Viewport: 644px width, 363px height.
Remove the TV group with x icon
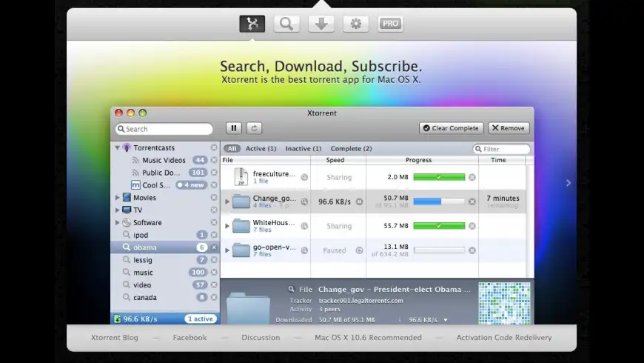tap(214, 210)
